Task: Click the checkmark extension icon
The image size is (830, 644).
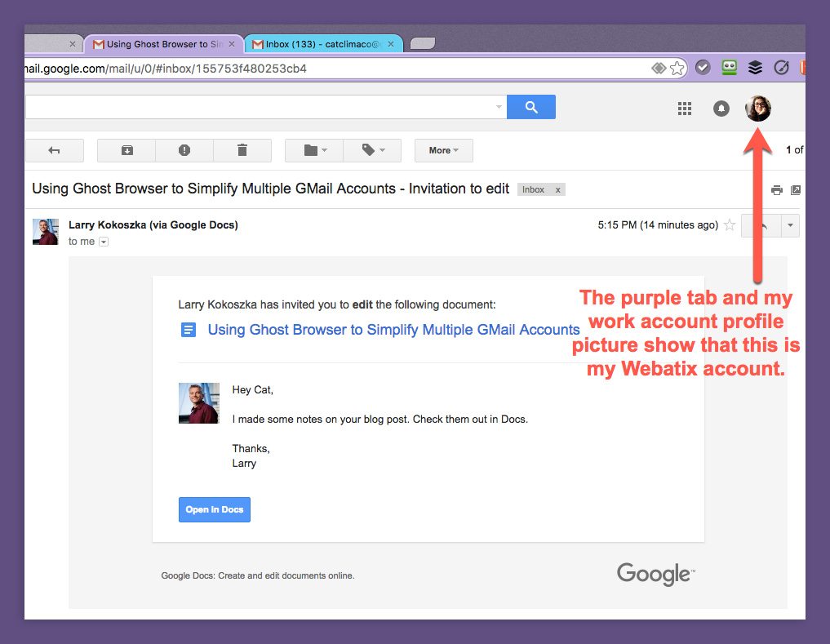Action: [703, 67]
